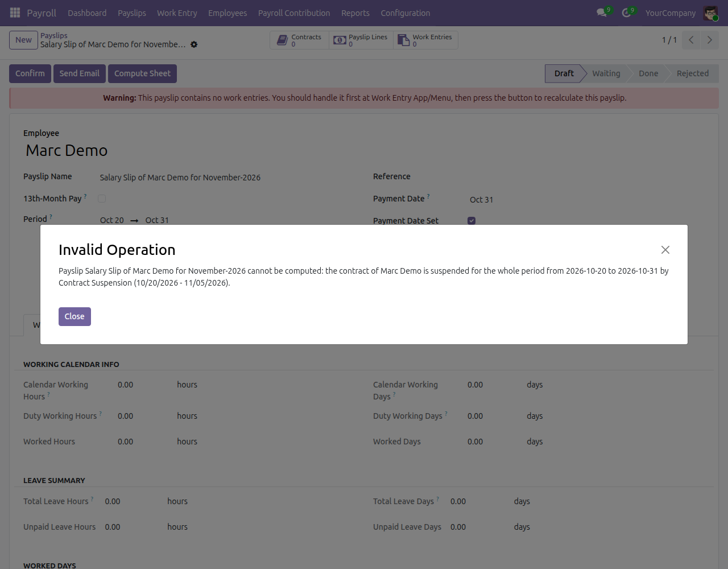Toggle the Payment Date Set checkbox
This screenshot has width=728, height=569.
click(471, 221)
